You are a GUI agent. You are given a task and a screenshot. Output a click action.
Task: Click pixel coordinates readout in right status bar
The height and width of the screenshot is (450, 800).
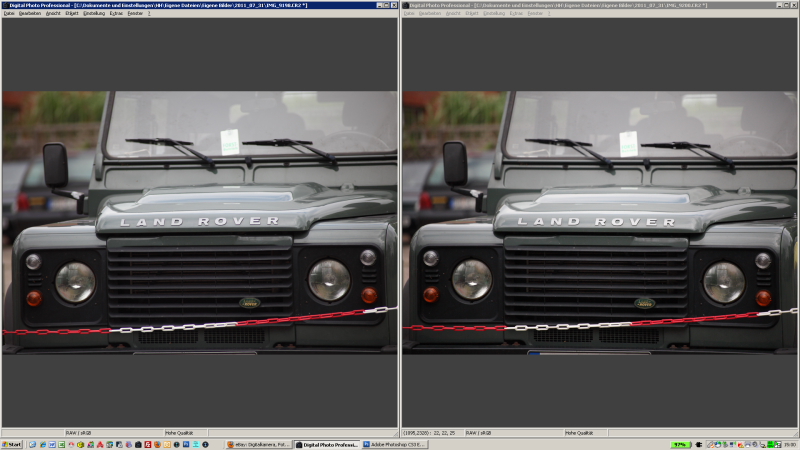(429, 433)
